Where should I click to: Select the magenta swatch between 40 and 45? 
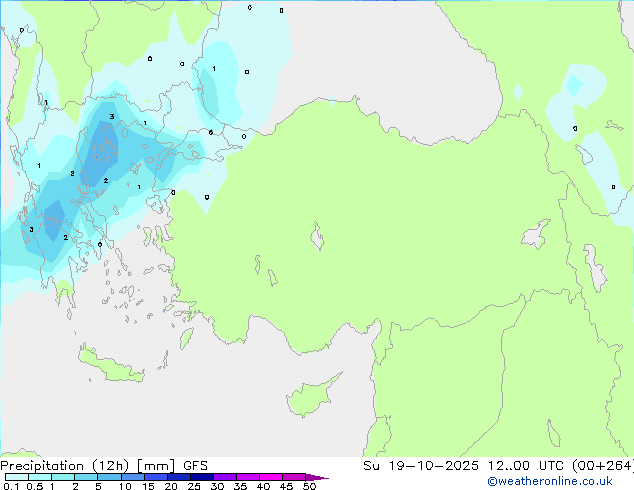click(x=271, y=477)
